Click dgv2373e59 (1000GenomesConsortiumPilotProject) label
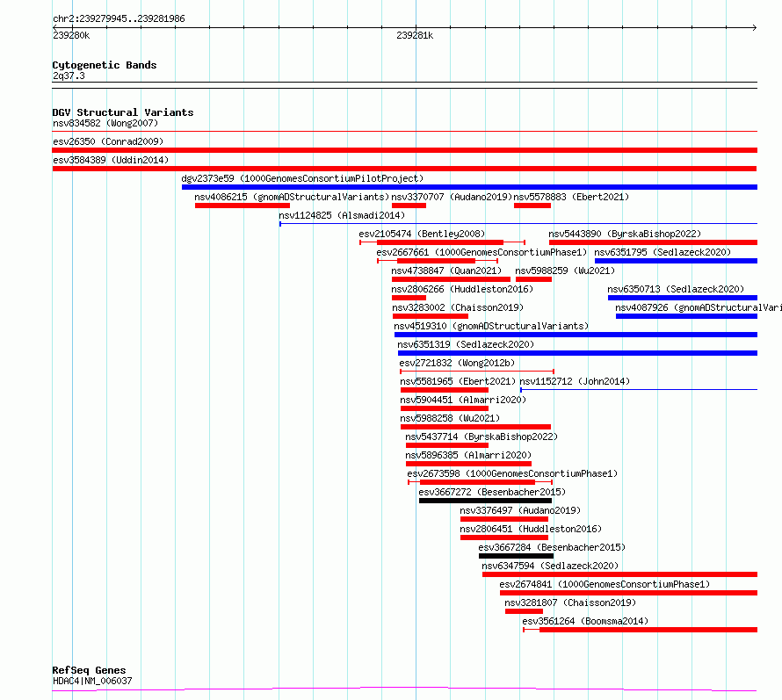This screenshot has width=782, height=700. tap(302, 178)
